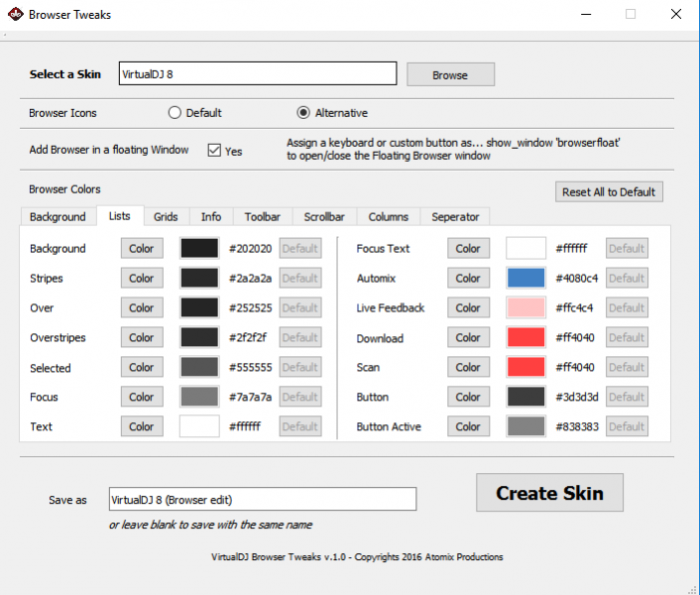Open the Info tab
This screenshot has height=595, width=700.
coord(211,217)
